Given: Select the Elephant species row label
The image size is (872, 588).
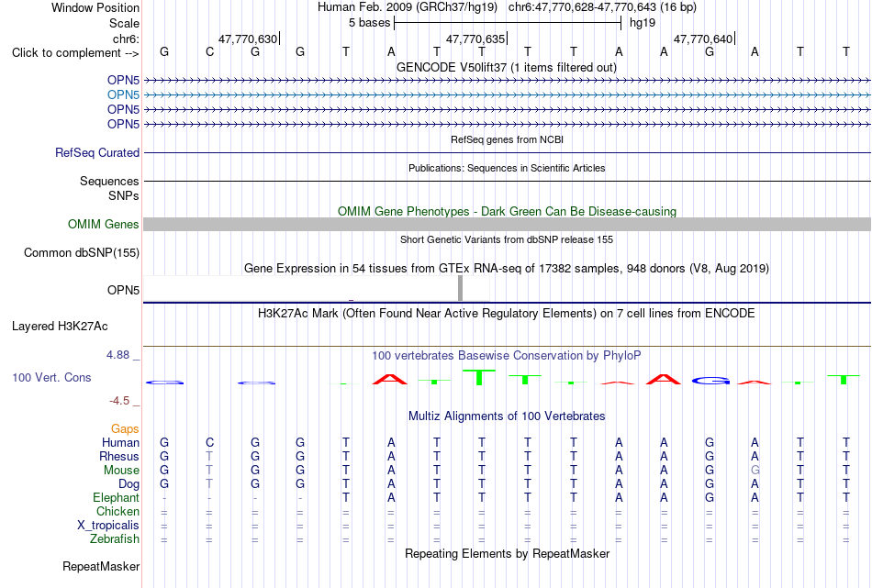Looking at the screenshot, I should (x=116, y=497).
